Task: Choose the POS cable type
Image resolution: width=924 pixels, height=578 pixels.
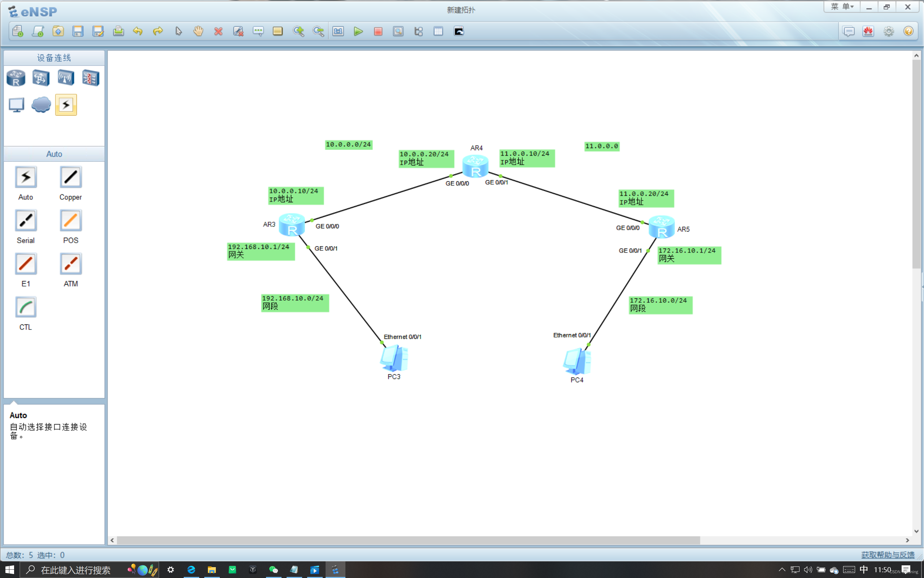Action: click(71, 221)
